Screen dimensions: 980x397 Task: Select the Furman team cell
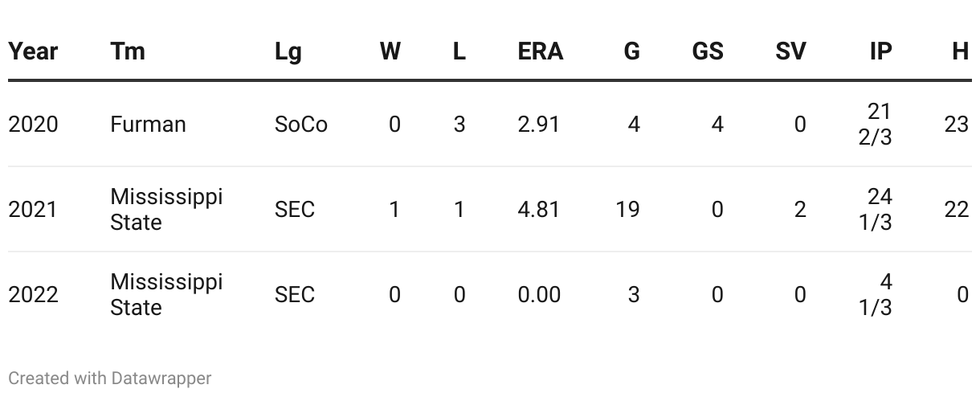click(148, 125)
